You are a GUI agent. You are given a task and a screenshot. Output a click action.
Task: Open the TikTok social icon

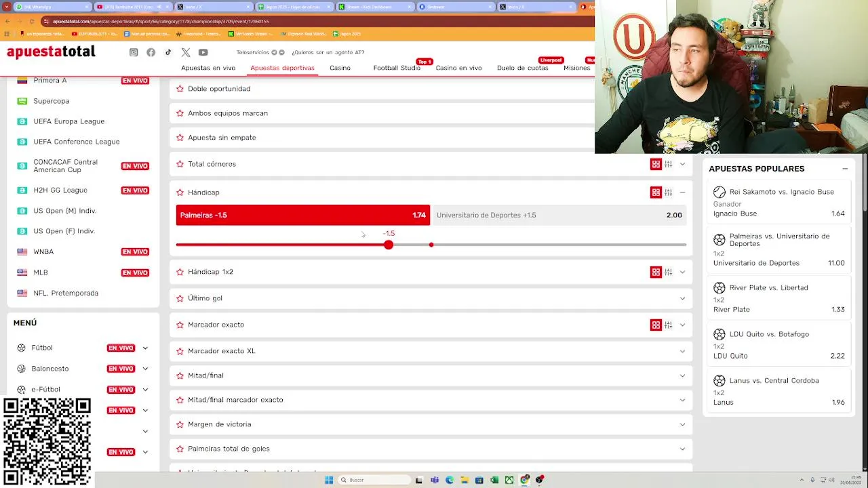click(168, 52)
